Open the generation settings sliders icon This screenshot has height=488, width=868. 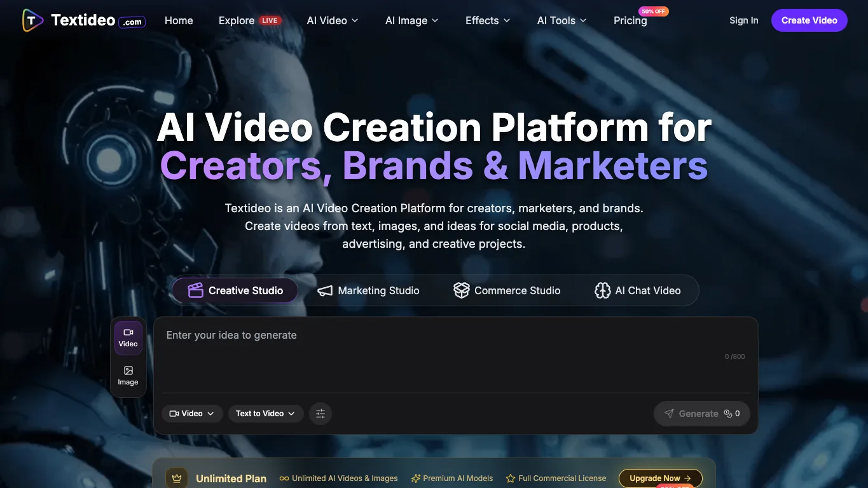(x=320, y=414)
